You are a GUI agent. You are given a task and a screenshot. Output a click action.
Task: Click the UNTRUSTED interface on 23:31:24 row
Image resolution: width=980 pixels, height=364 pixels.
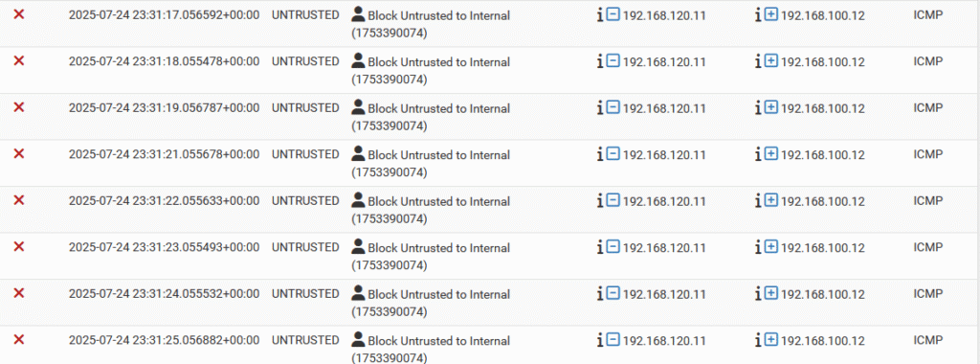pos(305,293)
